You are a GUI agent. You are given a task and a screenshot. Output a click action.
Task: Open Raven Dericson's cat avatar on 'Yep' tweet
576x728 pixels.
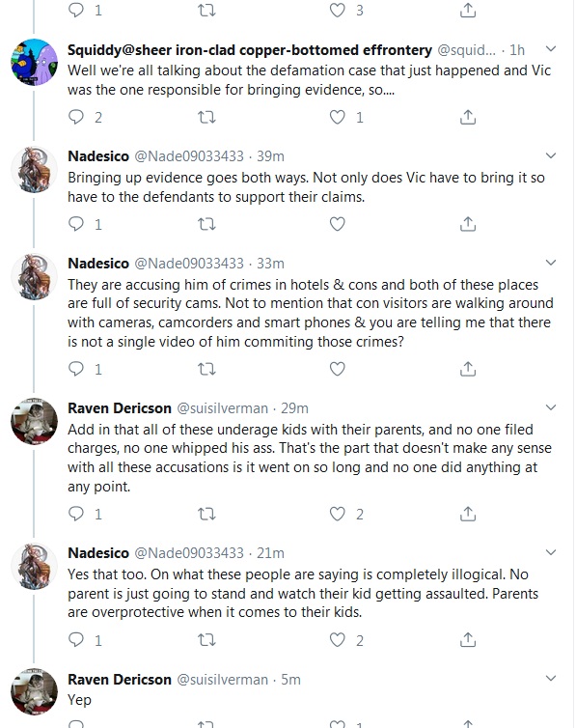(x=35, y=691)
